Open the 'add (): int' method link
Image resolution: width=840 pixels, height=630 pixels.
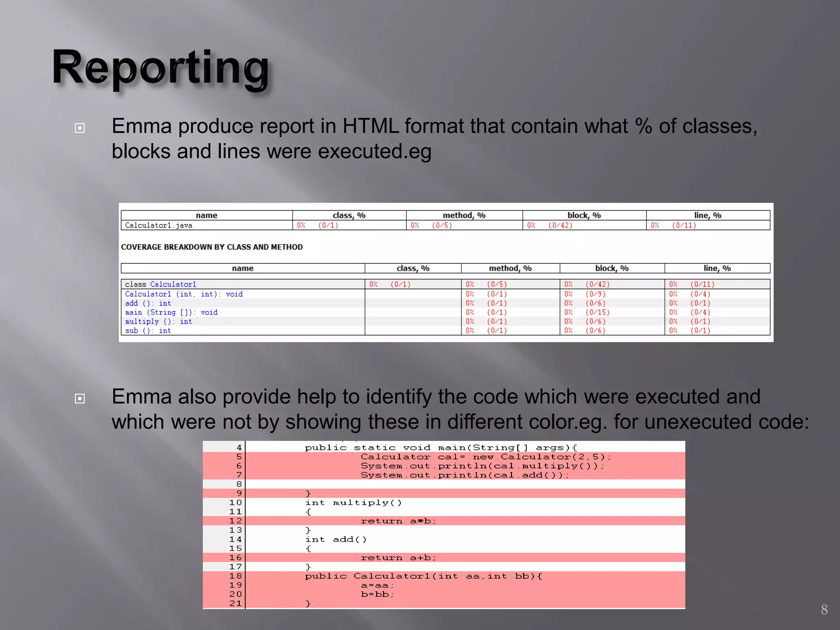click(x=148, y=303)
